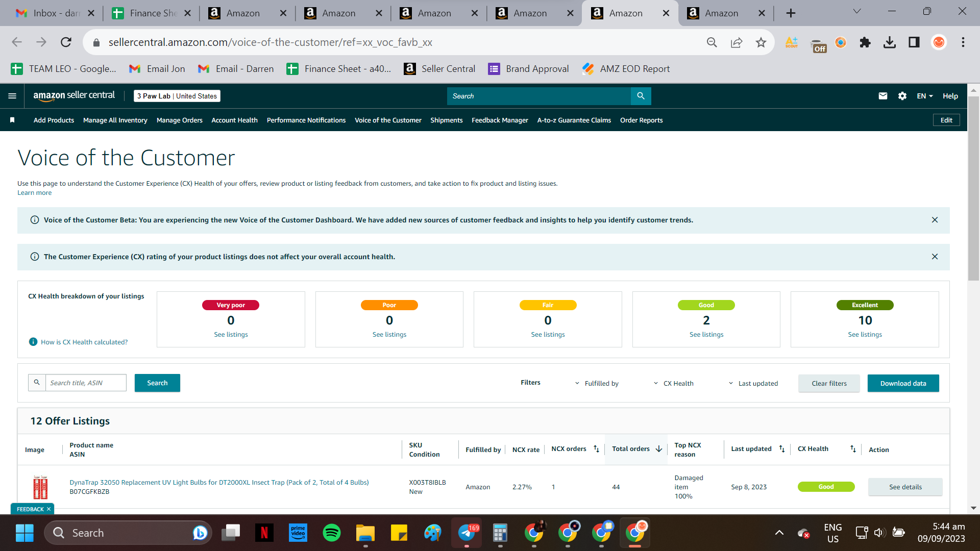The width and height of the screenshot is (980, 551).
Task: Open Performance Notifications
Action: 306,120
